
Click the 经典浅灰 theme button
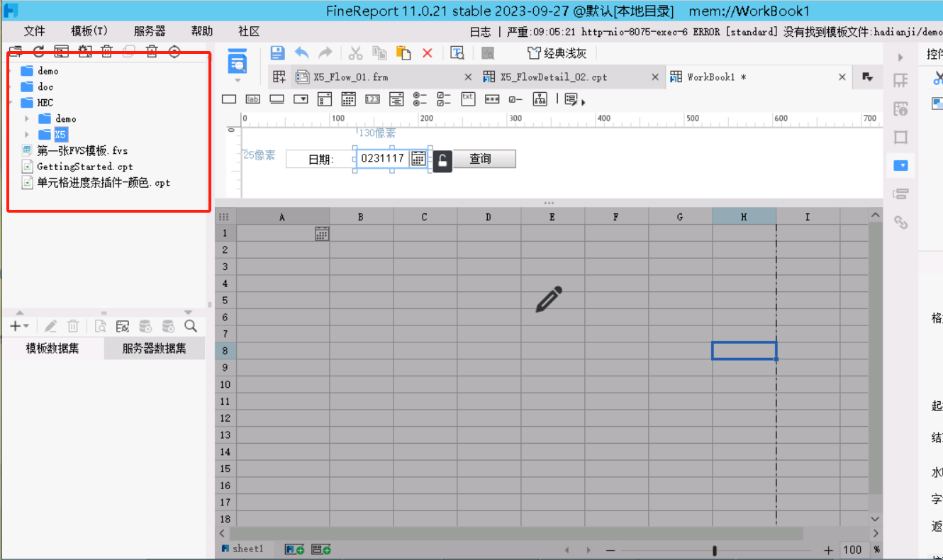point(557,53)
